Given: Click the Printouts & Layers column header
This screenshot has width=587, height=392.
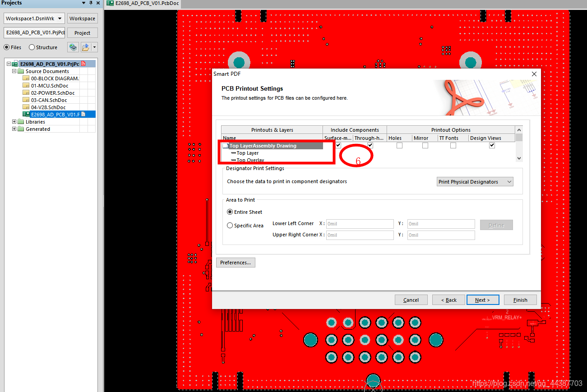Looking at the screenshot, I should (x=272, y=130).
